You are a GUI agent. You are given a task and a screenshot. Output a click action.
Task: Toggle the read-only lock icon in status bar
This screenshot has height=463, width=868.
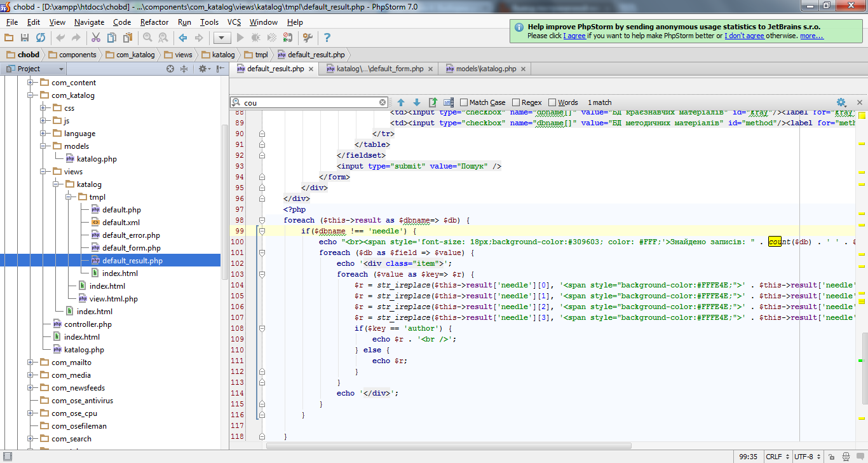(x=831, y=457)
